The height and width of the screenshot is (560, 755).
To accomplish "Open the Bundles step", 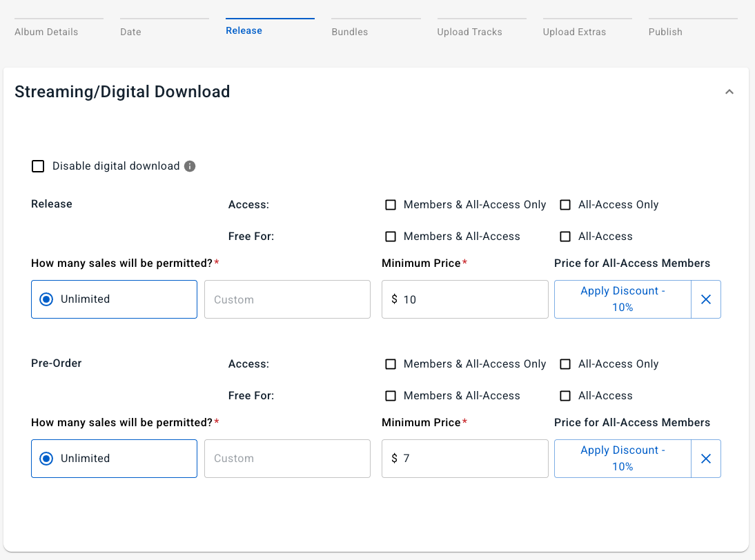I will click(350, 32).
